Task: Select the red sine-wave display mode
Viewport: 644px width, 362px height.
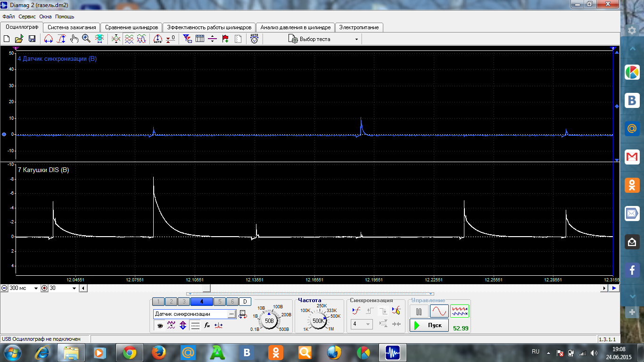Action: coord(439,311)
